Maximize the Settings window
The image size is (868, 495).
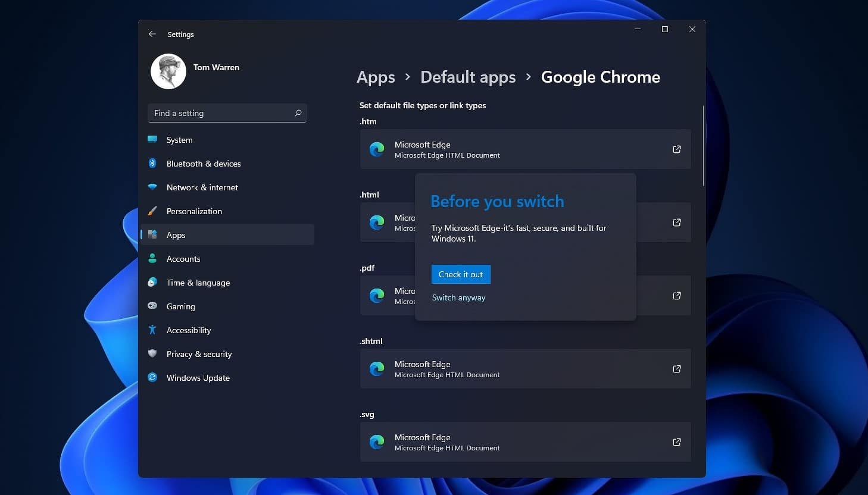pyautogui.click(x=665, y=29)
